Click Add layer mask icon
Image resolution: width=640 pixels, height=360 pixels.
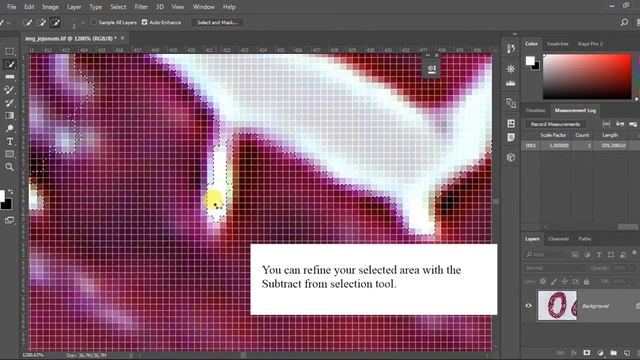pyautogui.click(x=587, y=353)
